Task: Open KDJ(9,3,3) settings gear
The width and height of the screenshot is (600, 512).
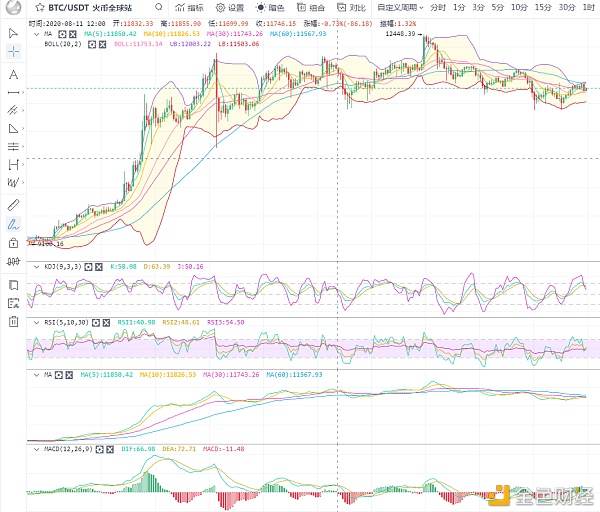Action: coord(88,267)
